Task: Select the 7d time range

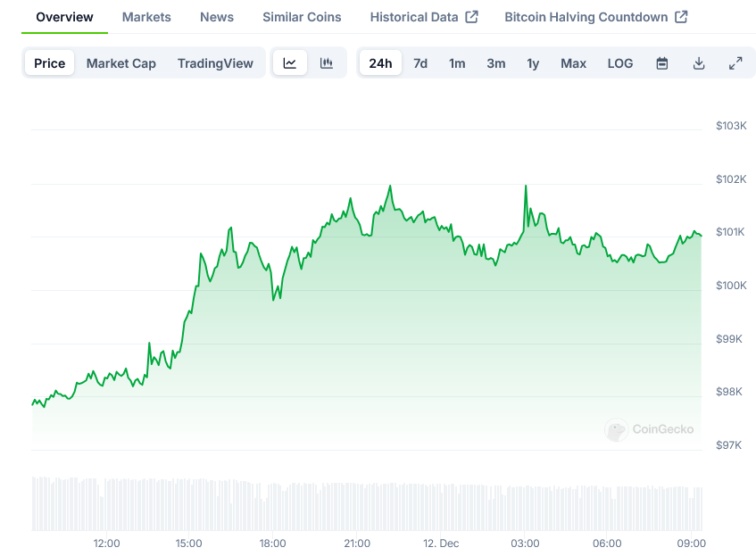Action: tap(420, 63)
